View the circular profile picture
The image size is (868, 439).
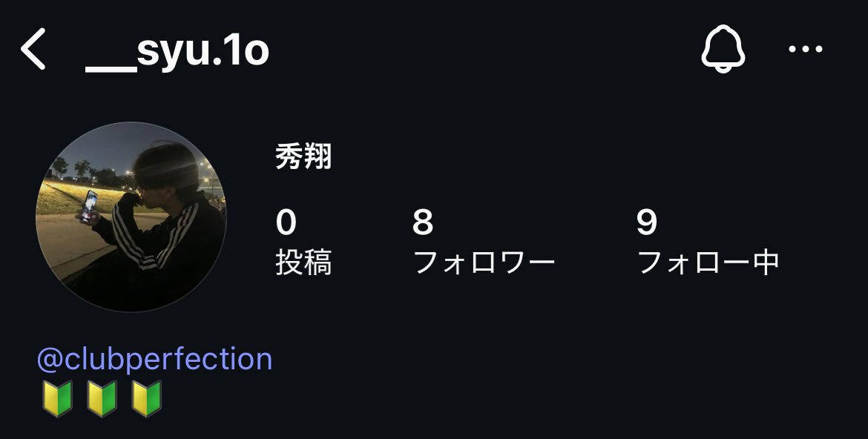(x=131, y=217)
